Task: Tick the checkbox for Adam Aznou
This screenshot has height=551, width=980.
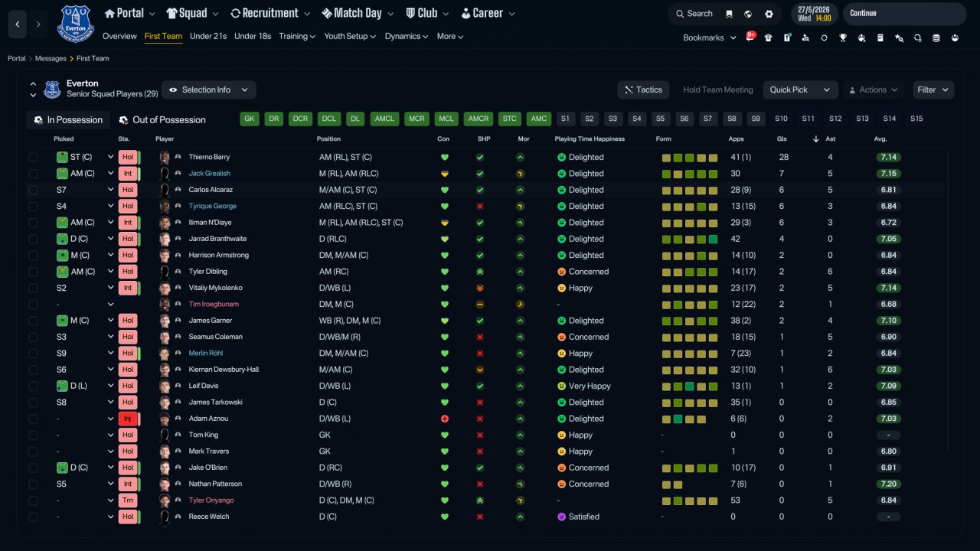Action: (33, 419)
